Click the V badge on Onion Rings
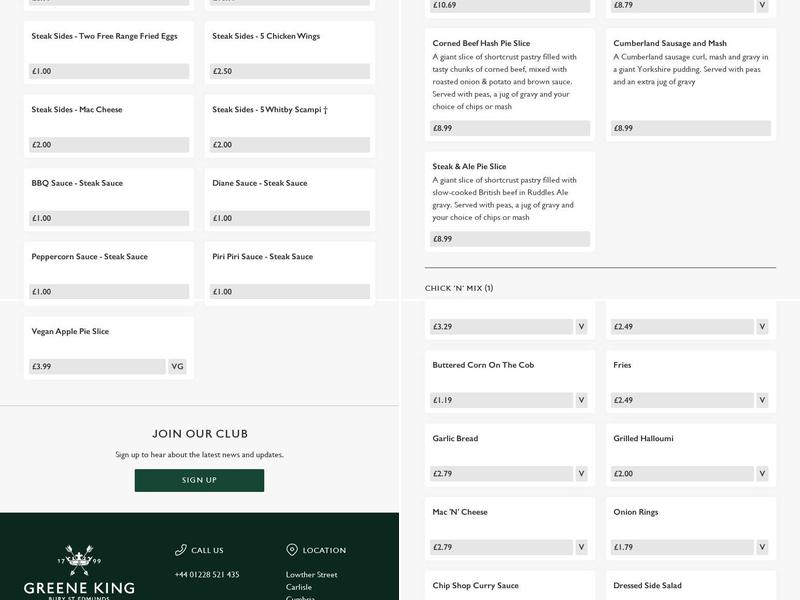 (x=762, y=547)
